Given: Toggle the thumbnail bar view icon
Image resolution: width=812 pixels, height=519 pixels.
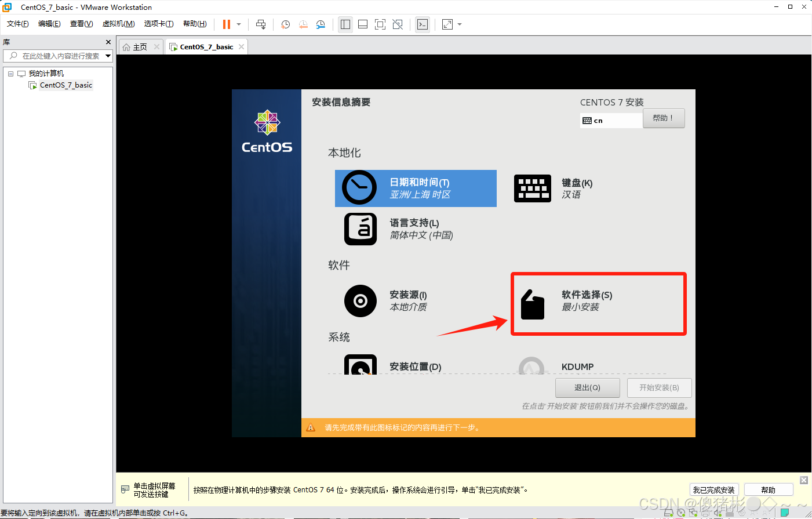Looking at the screenshot, I should click(363, 24).
